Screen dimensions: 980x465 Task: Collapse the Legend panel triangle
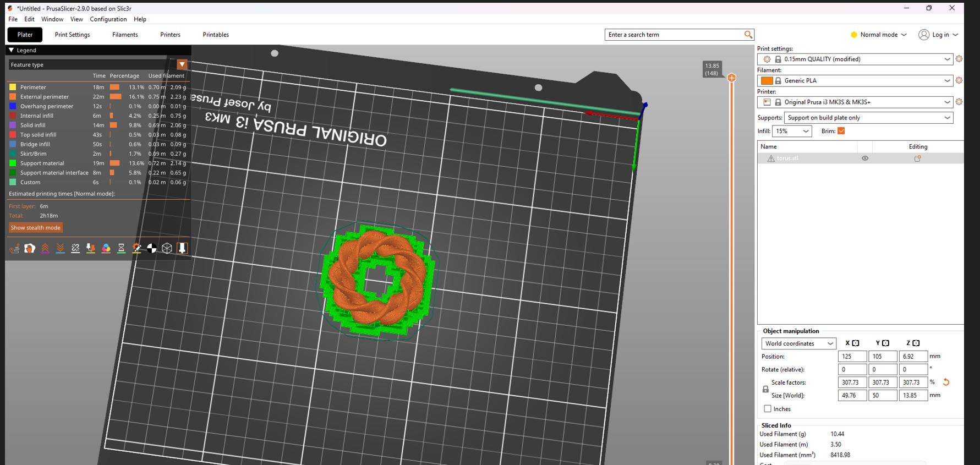coord(11,50)
